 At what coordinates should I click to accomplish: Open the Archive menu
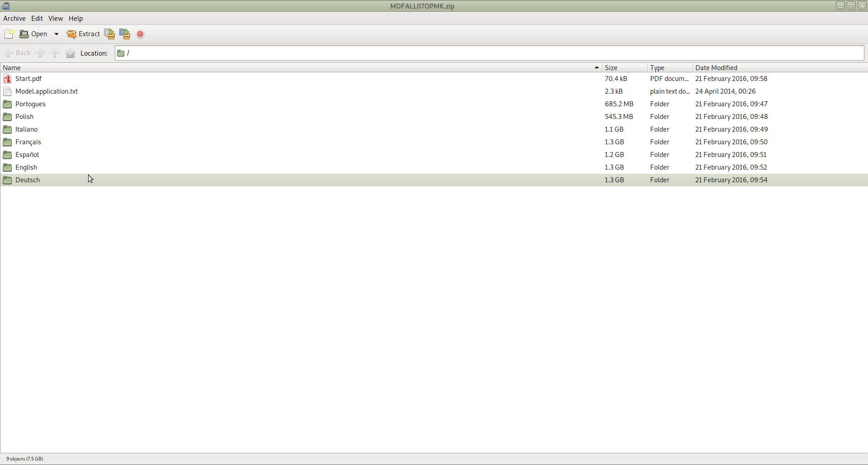14,19
